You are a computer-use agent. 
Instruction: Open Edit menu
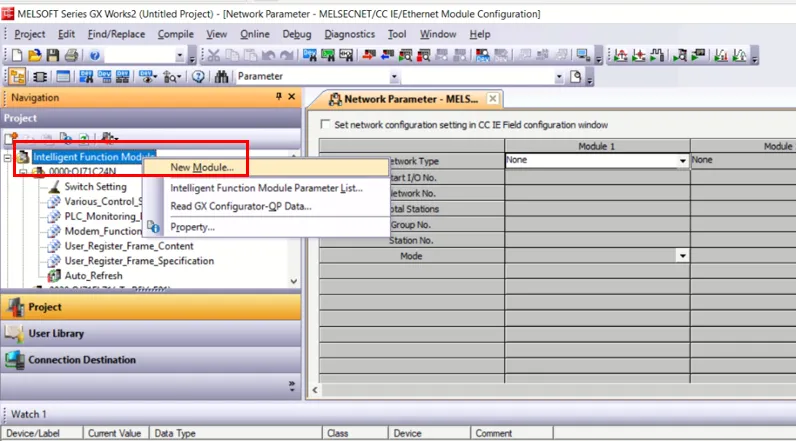click(66, 34)
